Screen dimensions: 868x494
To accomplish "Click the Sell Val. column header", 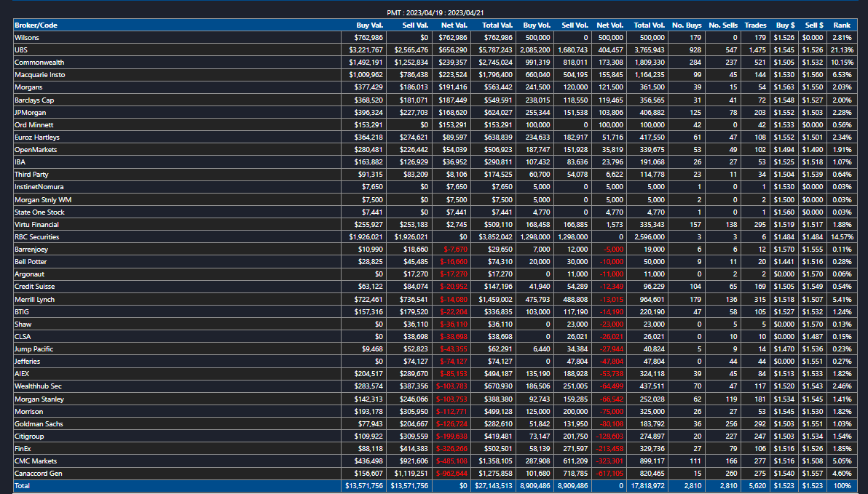I will tap(415, 25).
